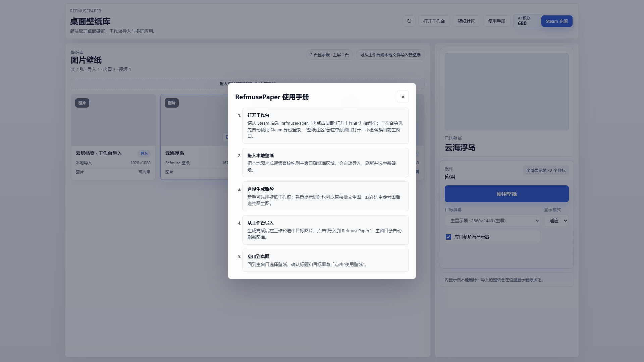Image resolution: width=644 pixels, height=362 pixels.
Task: Click the 已选壁纸 云海浮岛 heading
Action: (x=460, y=147)
